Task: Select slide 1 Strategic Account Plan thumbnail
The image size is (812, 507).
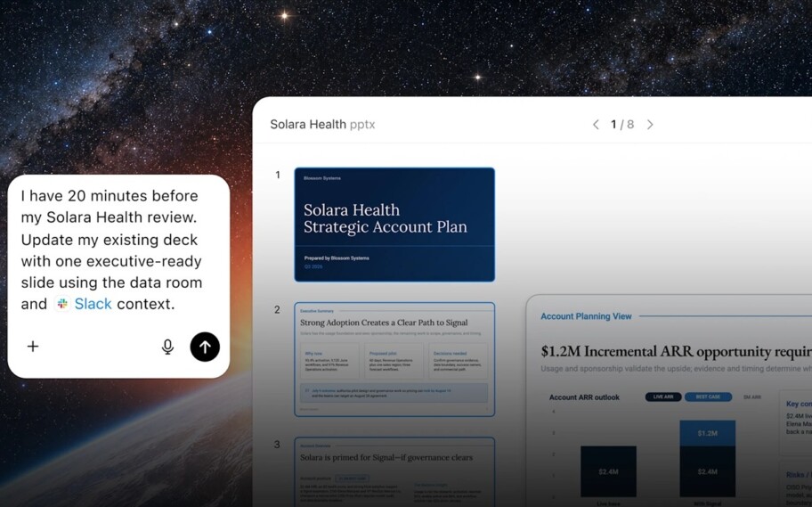Action: pos(394,225)
